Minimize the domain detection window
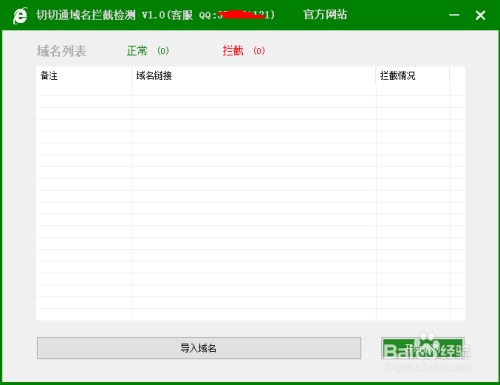 (x=454, y=15)
